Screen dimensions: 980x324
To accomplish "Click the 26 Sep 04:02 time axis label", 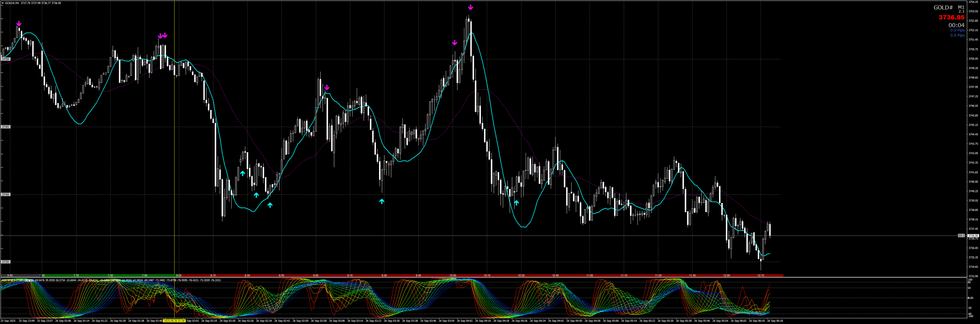I will [x=465, y=321].
